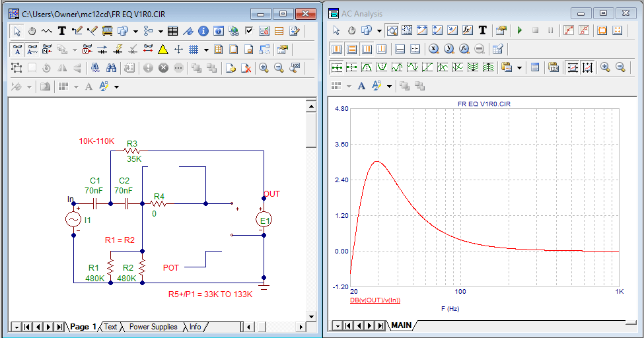
Task: Click the "R5+/P1 = 33K TO 133K" text
Action: point(210,294)
